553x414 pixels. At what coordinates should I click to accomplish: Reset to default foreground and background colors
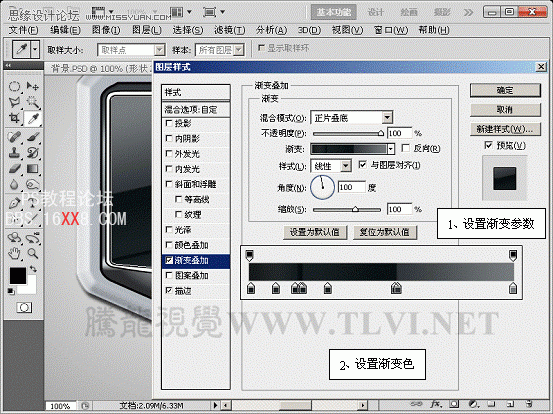[x=11, y=291]
